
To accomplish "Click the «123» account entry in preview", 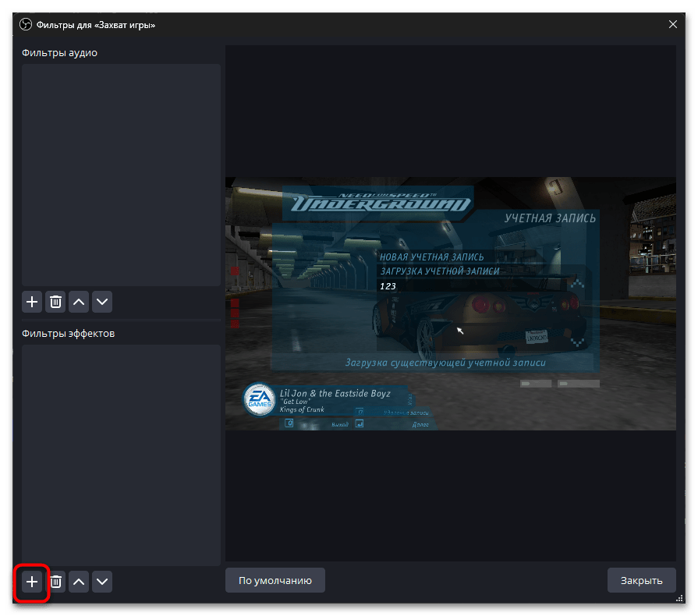I will pyautogui.click(x=388, y=286).
